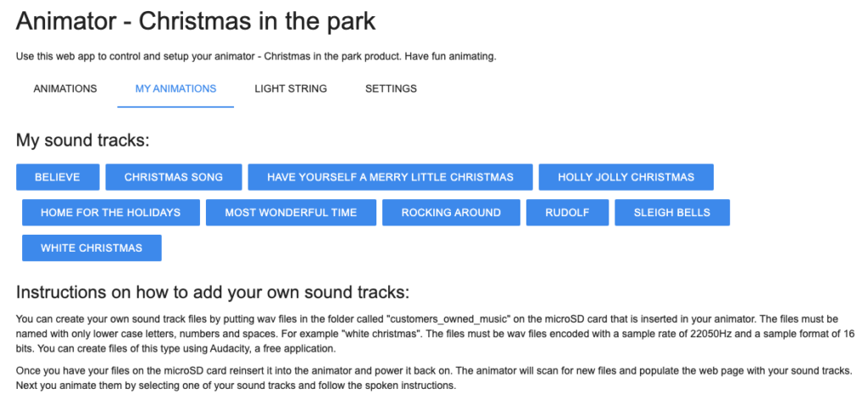Switch to the LIGHT STRING tab
Viewport: 868px width, 400px height.
point(291,88)
